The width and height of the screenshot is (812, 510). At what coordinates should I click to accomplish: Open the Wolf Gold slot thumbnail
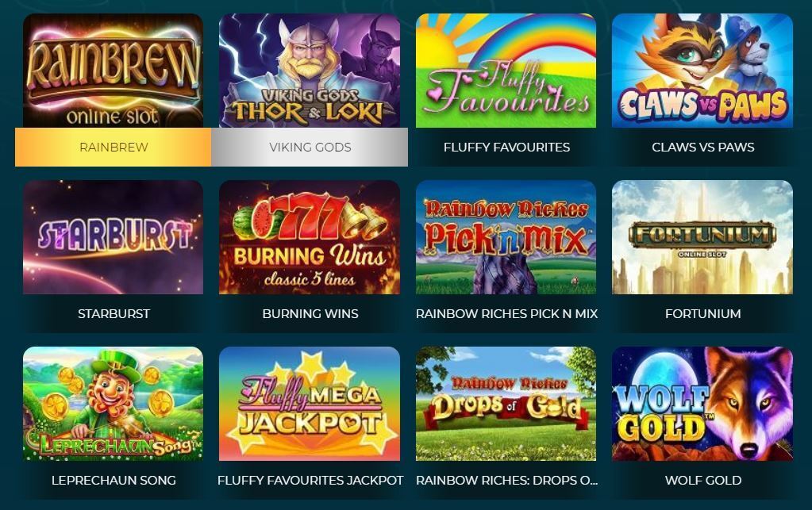[702, 404]
